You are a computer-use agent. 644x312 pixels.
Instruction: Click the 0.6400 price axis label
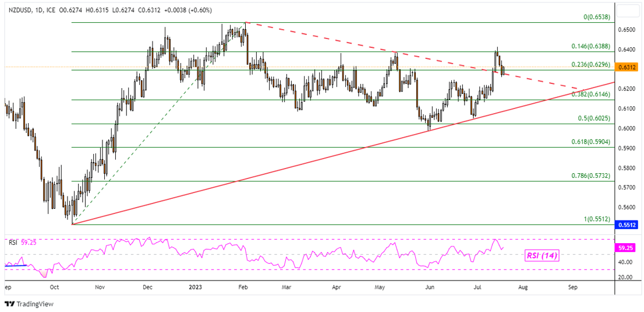(625, 50)
